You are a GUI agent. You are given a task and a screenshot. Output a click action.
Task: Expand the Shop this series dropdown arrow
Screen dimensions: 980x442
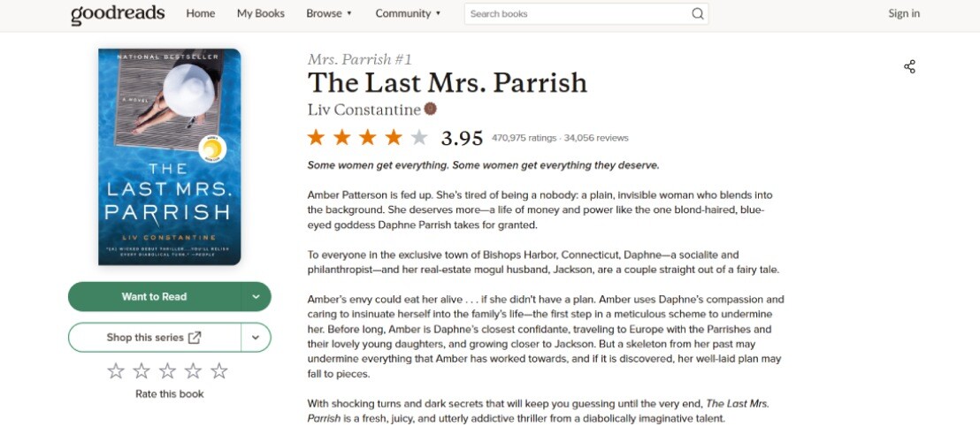click(x=256, y=337)
